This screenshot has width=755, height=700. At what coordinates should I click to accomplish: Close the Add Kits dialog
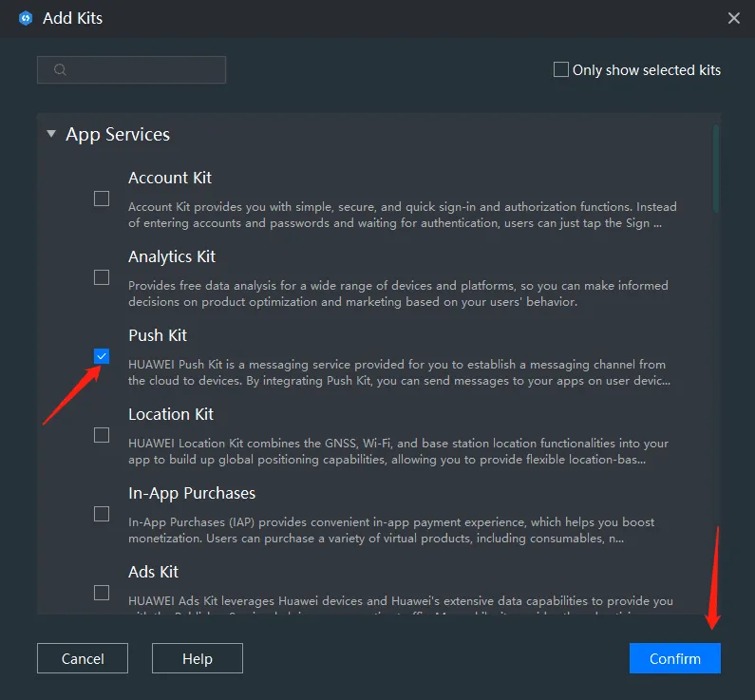pos(733,18)
